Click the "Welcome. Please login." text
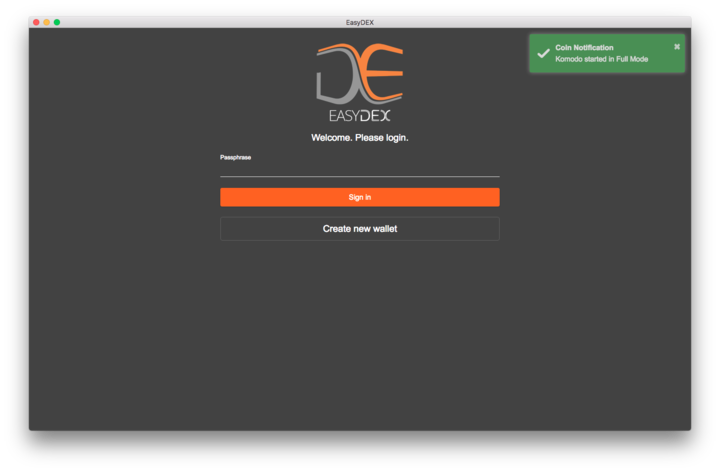Screen dimensions: 720x472 click(360, 138)
